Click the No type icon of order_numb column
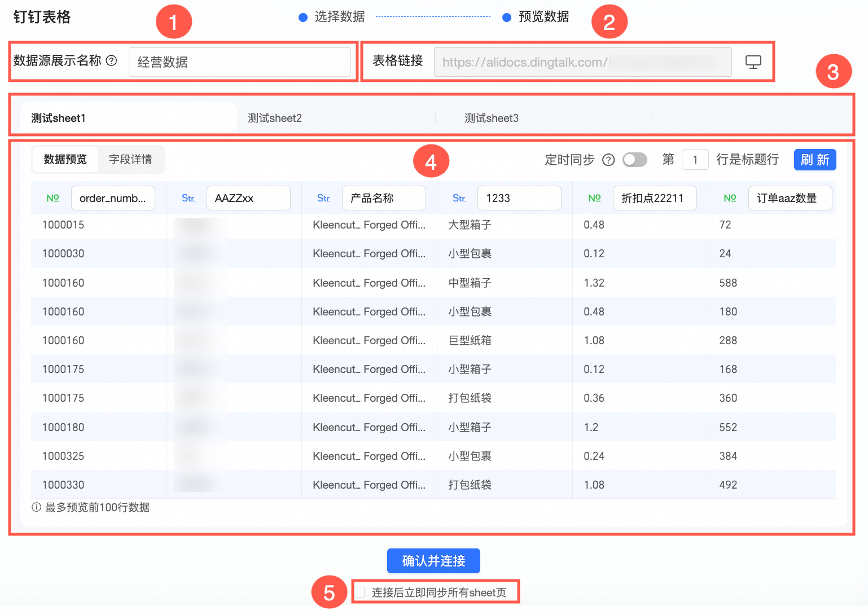The width and height of the screenshot is (868, 615). [x=52, y=198]
